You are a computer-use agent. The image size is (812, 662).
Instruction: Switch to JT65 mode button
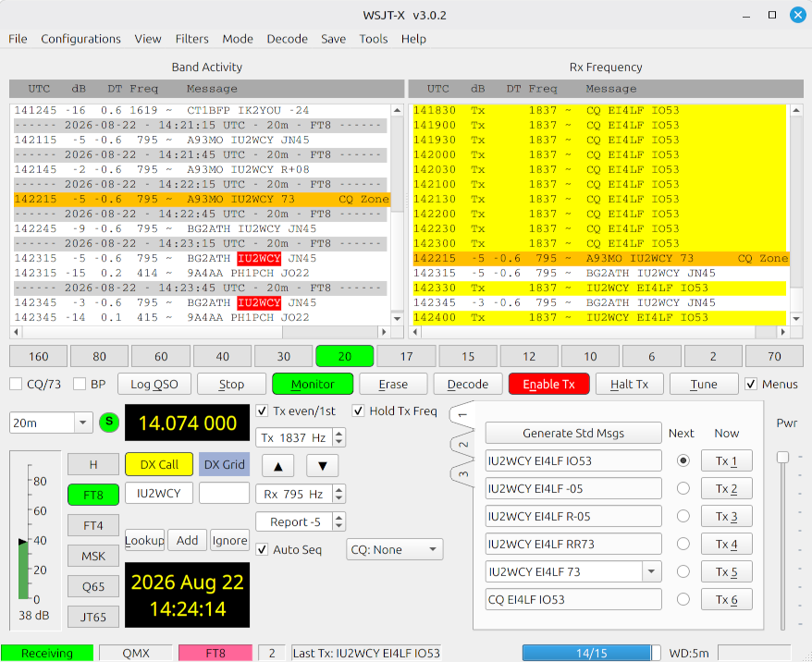(93, 617)
